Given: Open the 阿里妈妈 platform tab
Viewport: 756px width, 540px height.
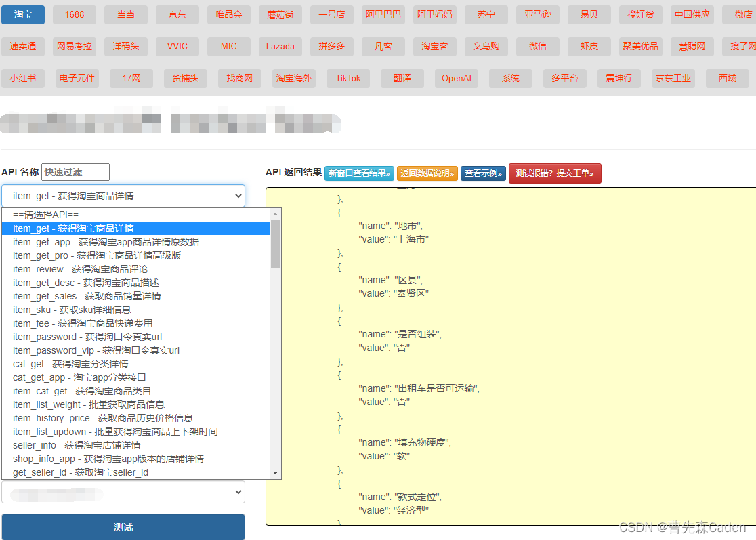Looking at the screenshot, I should (x=434, y=14).
